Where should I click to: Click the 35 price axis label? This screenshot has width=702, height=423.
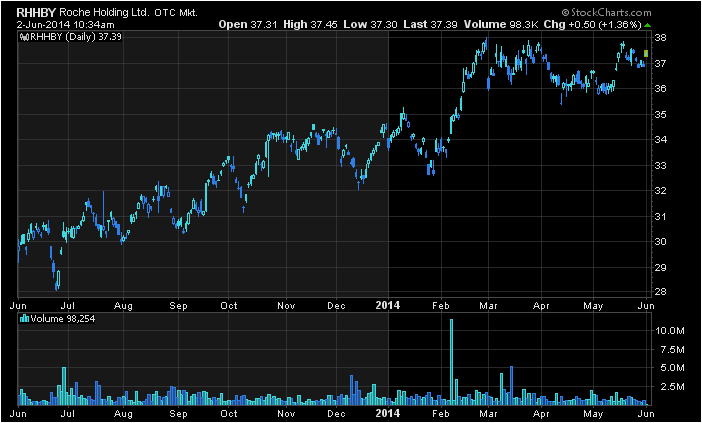pyautogui.click(x=661, y=115)
